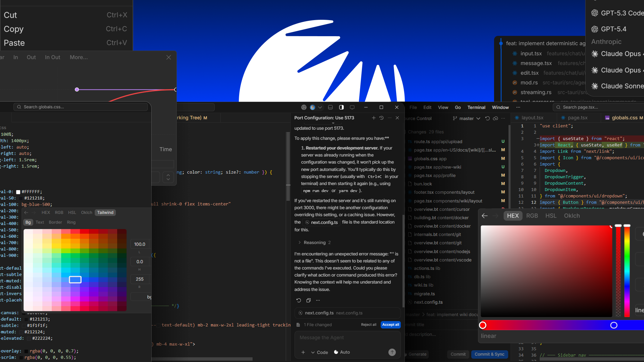Select Bg in the Tailwind picker

(28, 222)
